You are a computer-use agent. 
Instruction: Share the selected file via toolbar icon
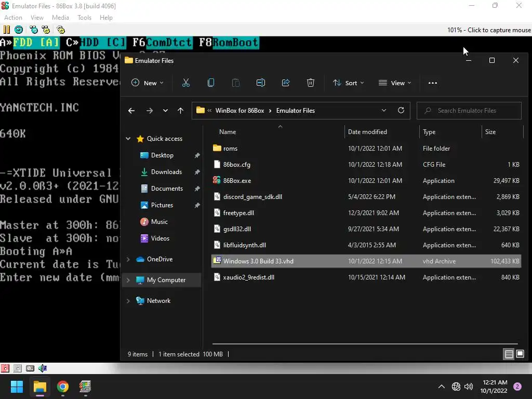tap(286, 83)
